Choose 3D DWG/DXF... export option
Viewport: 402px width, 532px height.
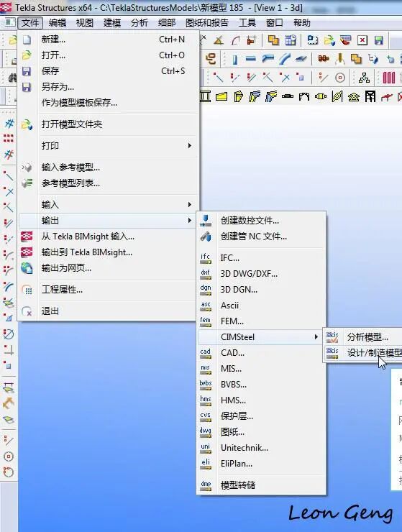250,273
